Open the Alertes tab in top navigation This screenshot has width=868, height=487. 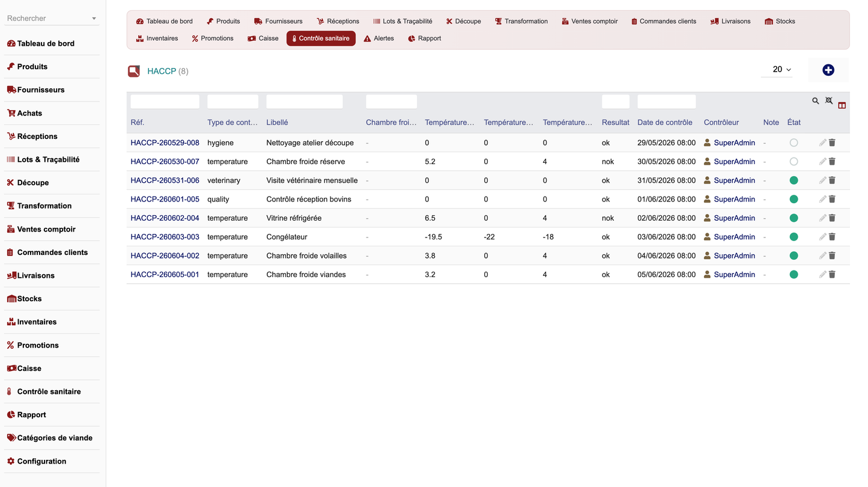pos(379,38)
